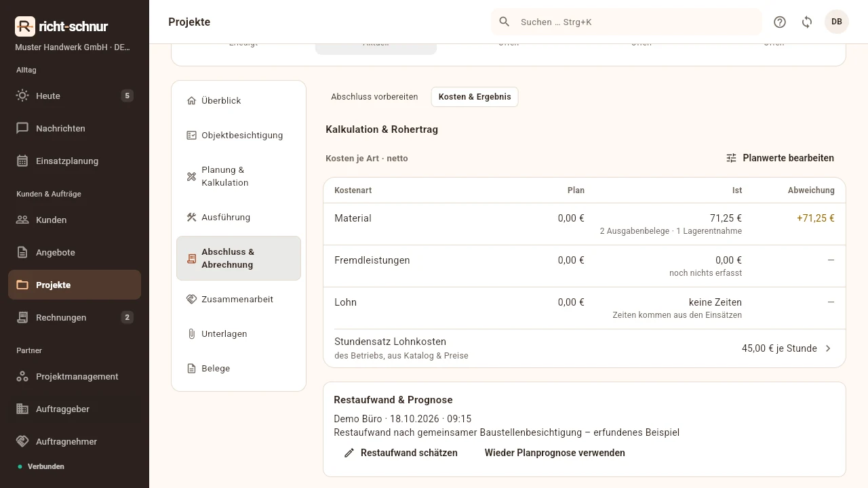Click the search magnifier icon
This screenshot has height=488, width=868.
click(505, 22)
